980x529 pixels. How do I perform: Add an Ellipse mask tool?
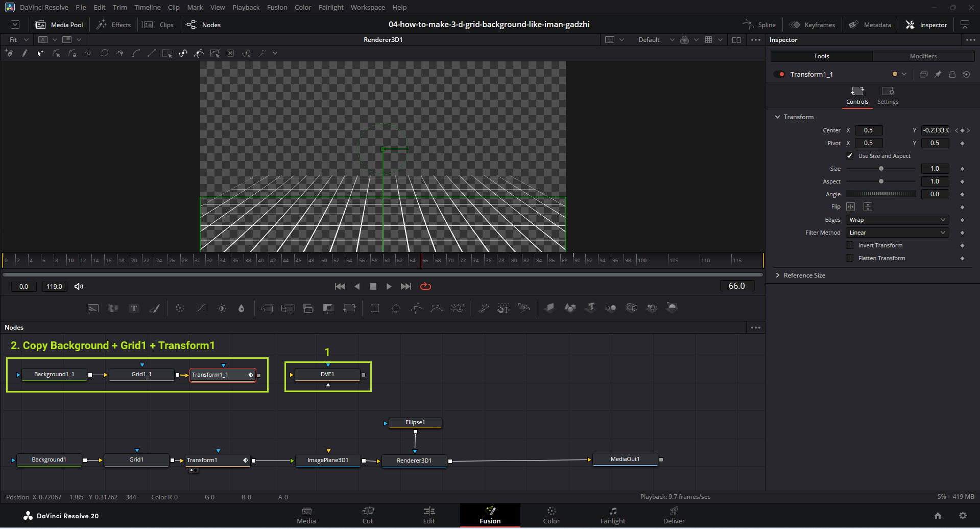(396, 308)
